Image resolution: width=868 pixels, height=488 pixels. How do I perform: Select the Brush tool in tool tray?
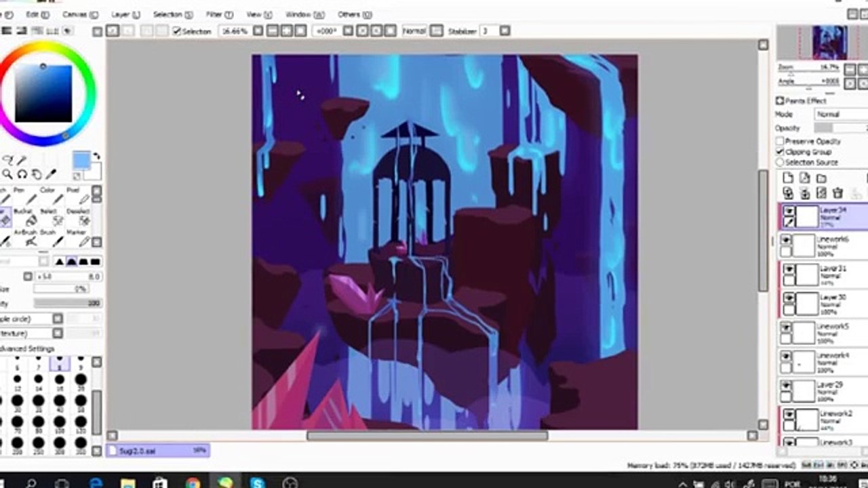[52, 237]
